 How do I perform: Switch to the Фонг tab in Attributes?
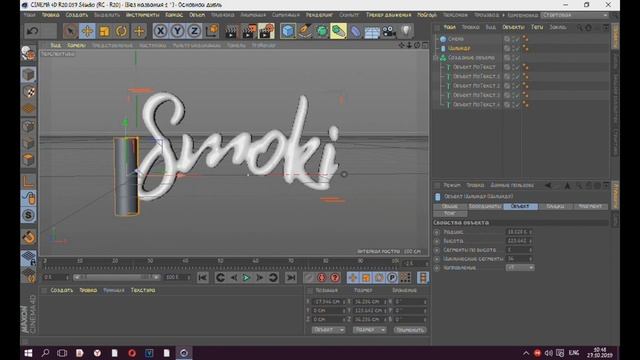pyautogui.click(x=450, y=213)
